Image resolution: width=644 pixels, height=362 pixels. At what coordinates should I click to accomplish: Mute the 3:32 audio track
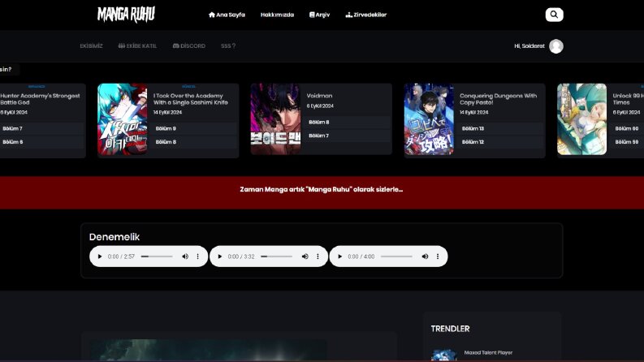(305, 256)
